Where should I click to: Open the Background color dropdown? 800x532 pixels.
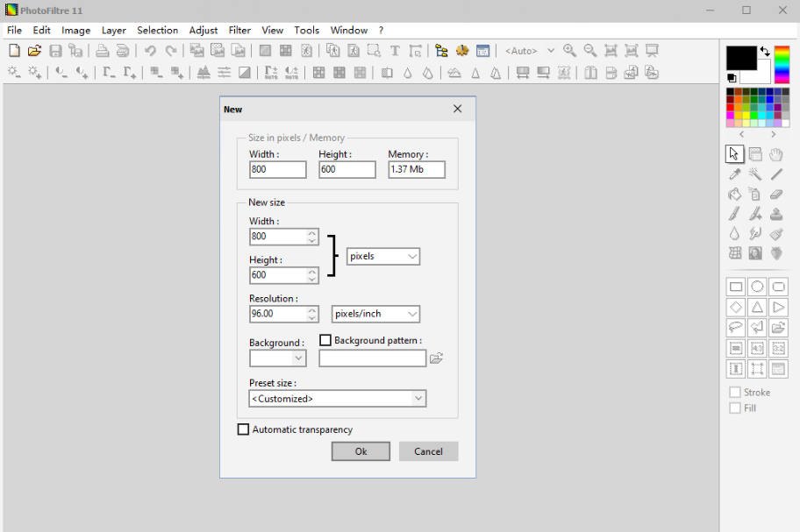(x=277, y=358)
